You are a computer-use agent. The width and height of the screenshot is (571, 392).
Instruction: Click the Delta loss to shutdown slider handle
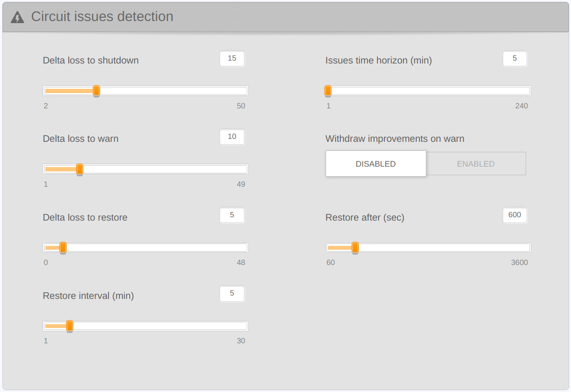(96, 91)
